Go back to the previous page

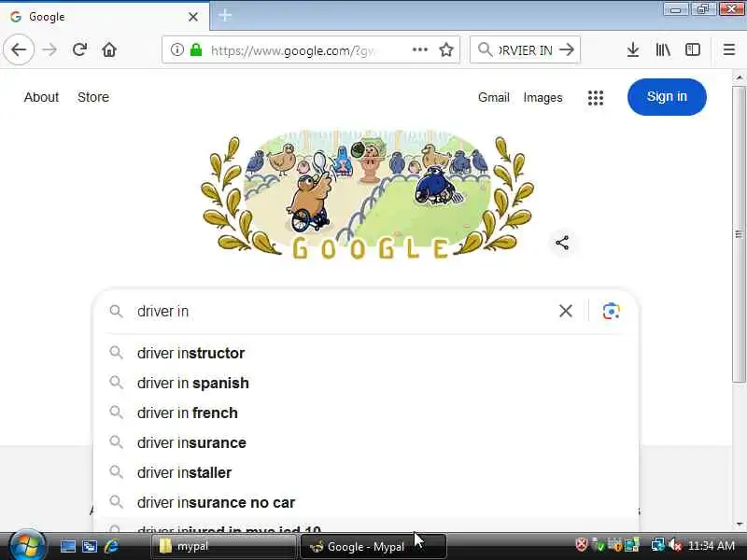pos(19,49)
